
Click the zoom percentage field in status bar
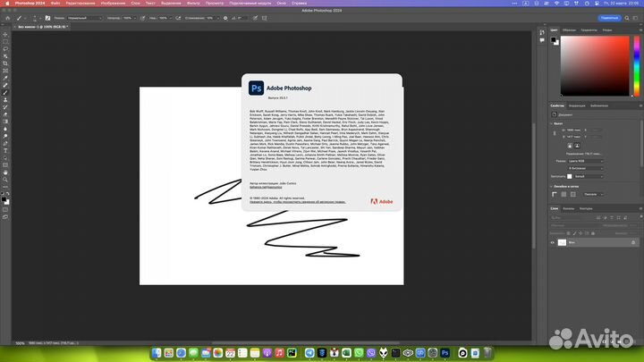point(20,343)
